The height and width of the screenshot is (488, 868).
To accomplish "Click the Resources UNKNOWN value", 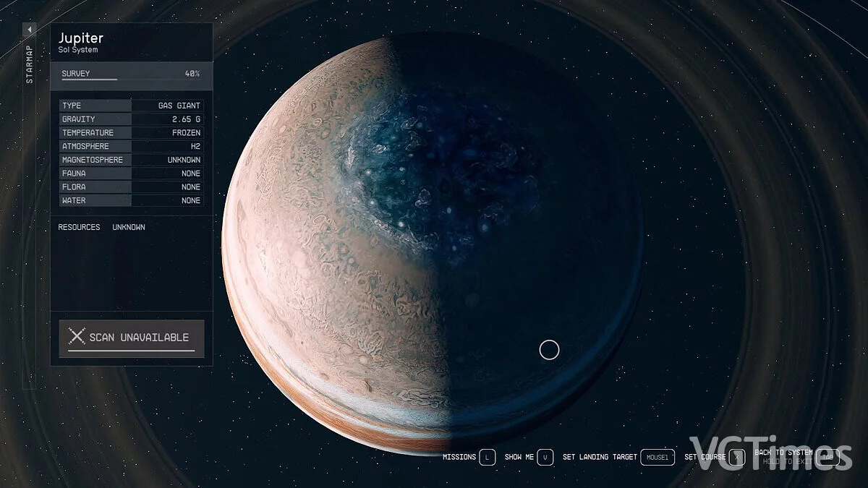I will [x=129, y=227].
